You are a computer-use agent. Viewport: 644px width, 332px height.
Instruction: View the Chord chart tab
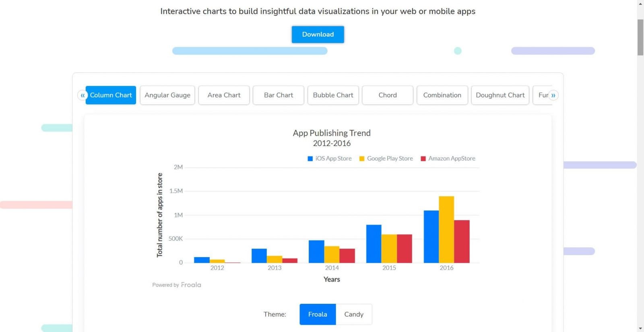pos(388,95)
